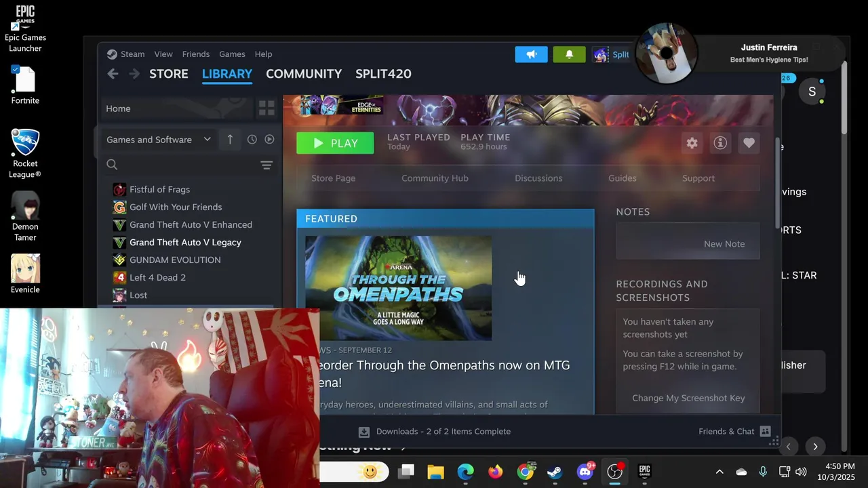
Task: Select Evenicle desktop icon
Action: (25, 274)
